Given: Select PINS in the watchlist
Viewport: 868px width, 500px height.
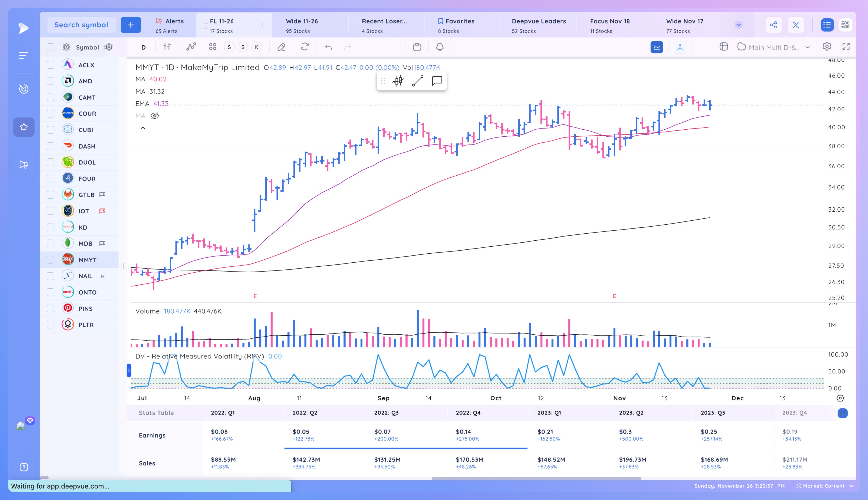Looking at the screenshot, I should (x=85, y=309).
